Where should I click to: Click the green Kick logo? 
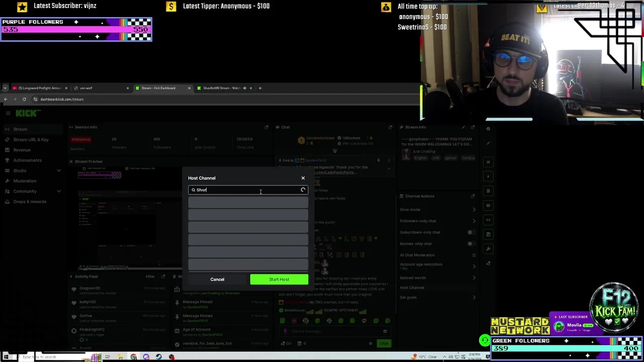click(x=26, y=114)
